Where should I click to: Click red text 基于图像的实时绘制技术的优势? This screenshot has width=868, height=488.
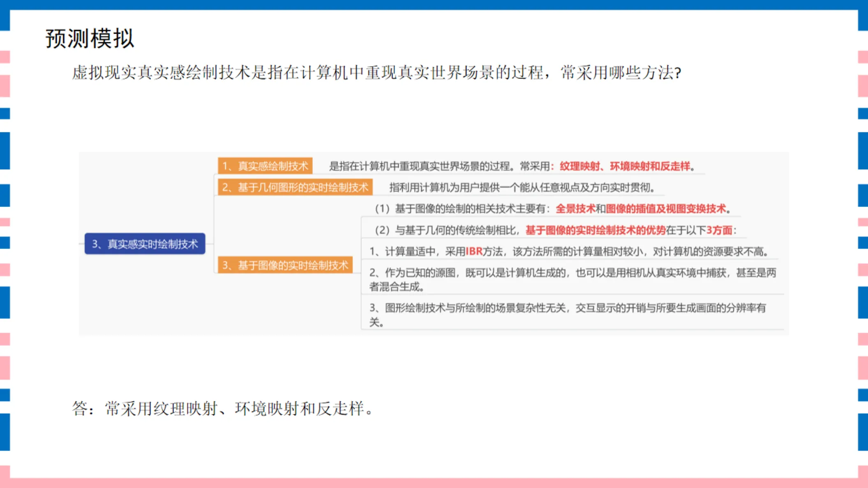pos(596,230)
